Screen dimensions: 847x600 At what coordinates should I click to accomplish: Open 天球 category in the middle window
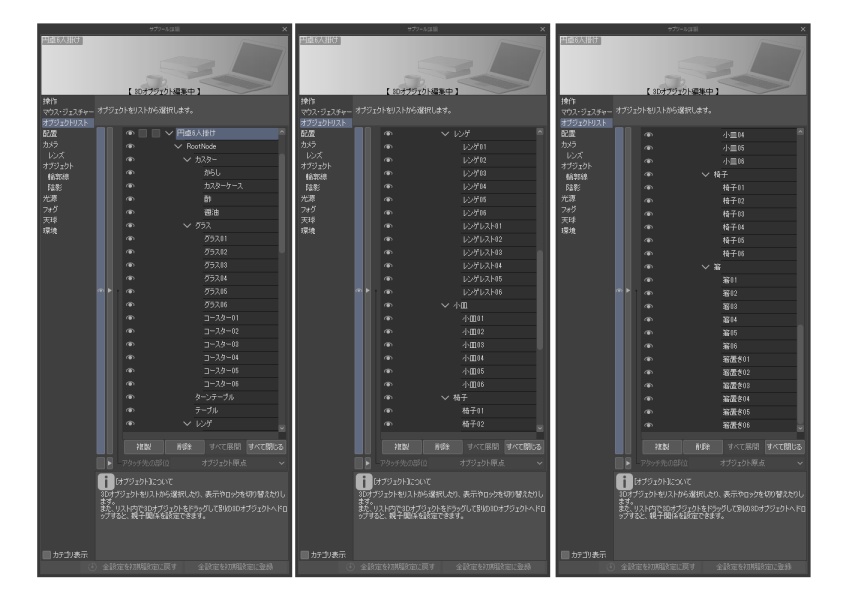[x=308, y=220]
